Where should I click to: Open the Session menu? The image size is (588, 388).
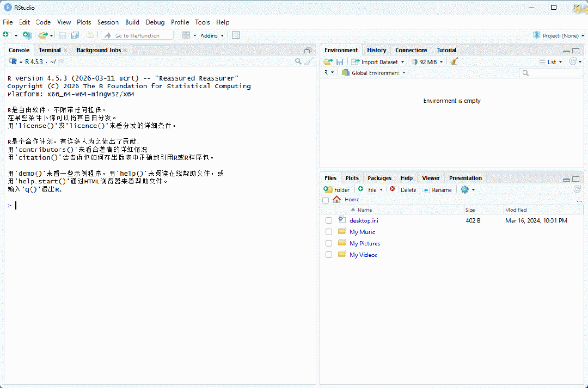click(x=108, y=22)
